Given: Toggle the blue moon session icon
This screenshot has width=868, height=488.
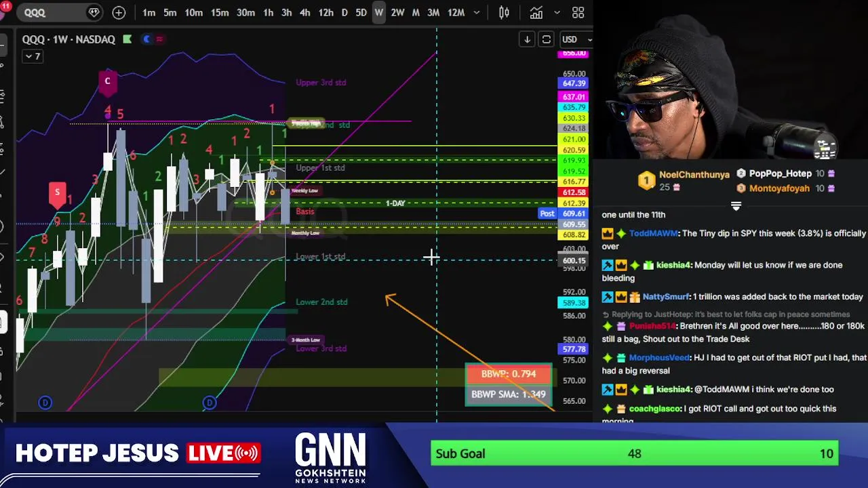Looking at the screenshot, I should [x=146, y=39].
